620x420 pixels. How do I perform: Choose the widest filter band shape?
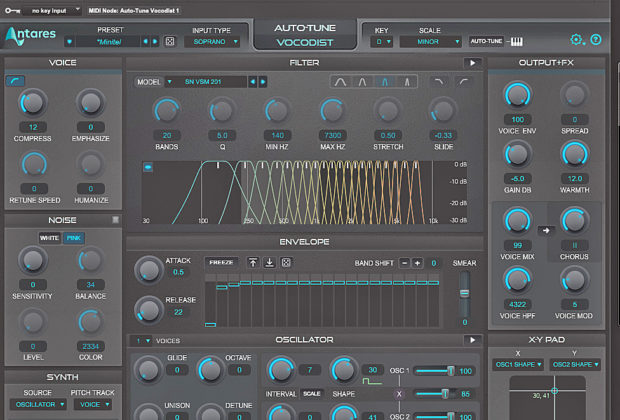(x=340, y=82)
